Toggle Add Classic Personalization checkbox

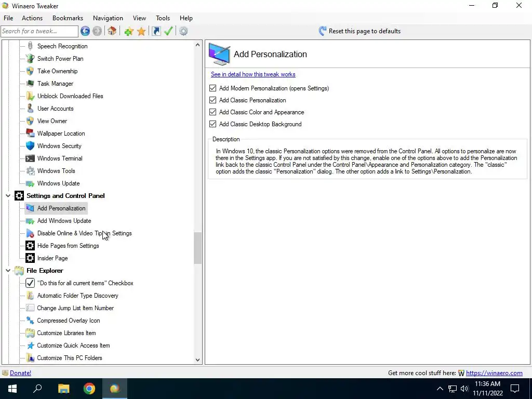[x=212, y=100]
